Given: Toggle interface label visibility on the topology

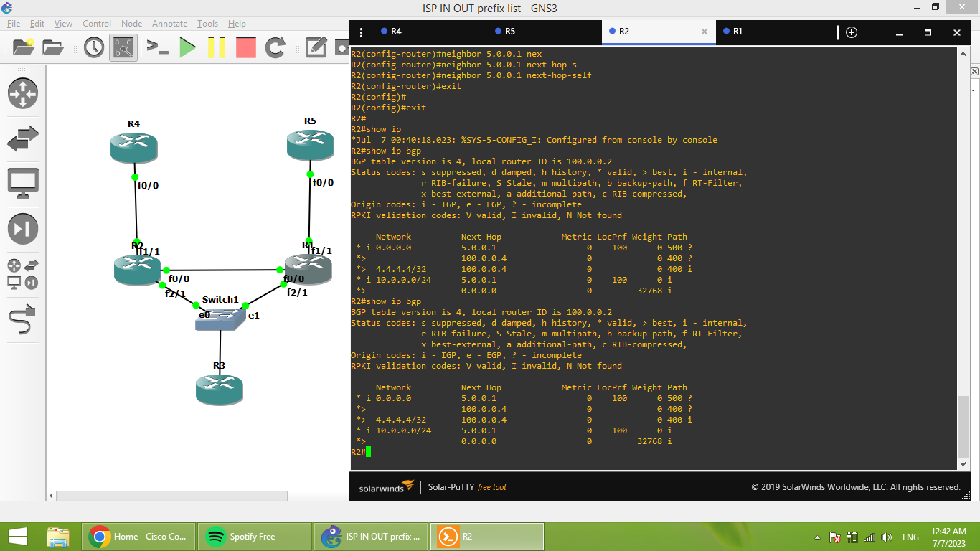Looking at the screenshot, I should click(x=123, y=48).
